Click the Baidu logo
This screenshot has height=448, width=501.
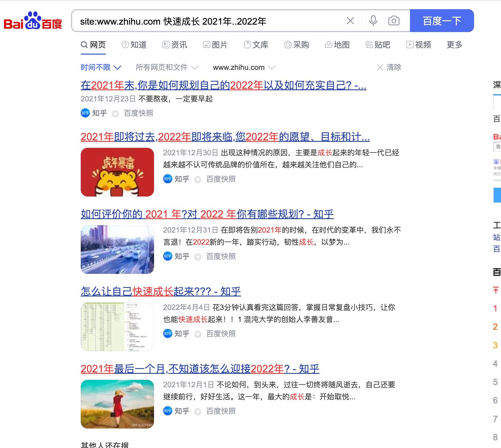click(x=32, y=21)
